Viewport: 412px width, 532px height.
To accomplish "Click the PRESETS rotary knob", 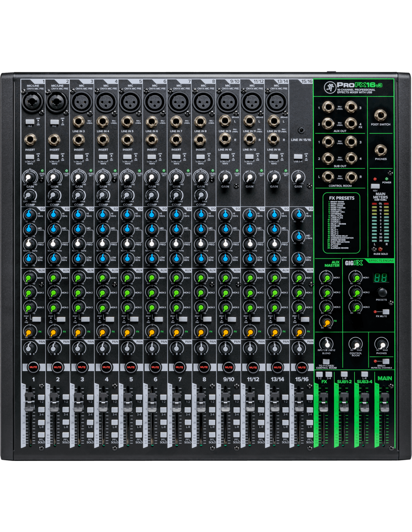I will tap(381, 292).
